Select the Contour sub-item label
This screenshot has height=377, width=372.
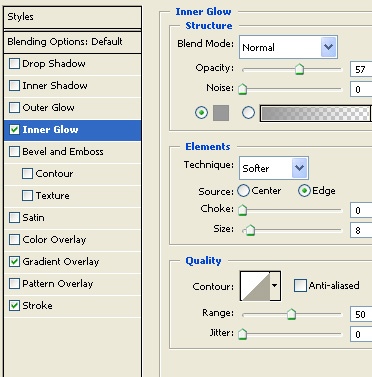point(54,173)
